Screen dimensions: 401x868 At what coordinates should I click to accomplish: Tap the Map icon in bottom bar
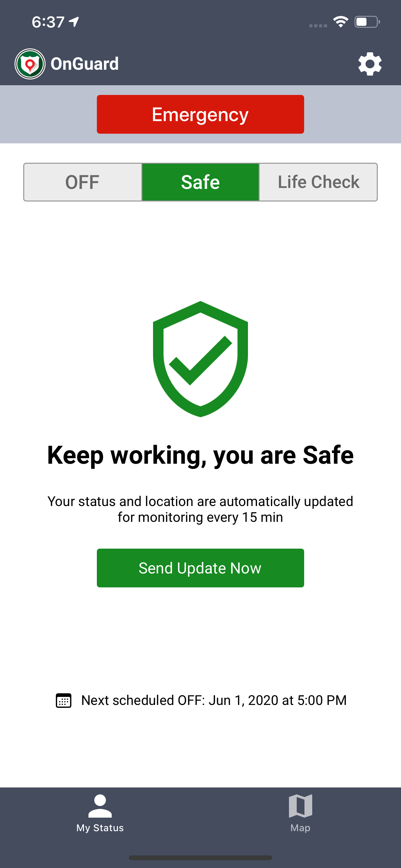click(x=300, y=806)
